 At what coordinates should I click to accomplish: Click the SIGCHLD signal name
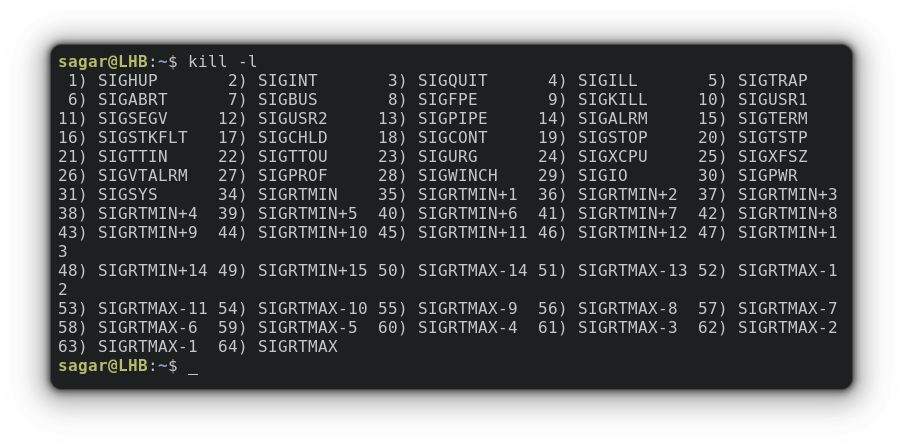[292, 137]
